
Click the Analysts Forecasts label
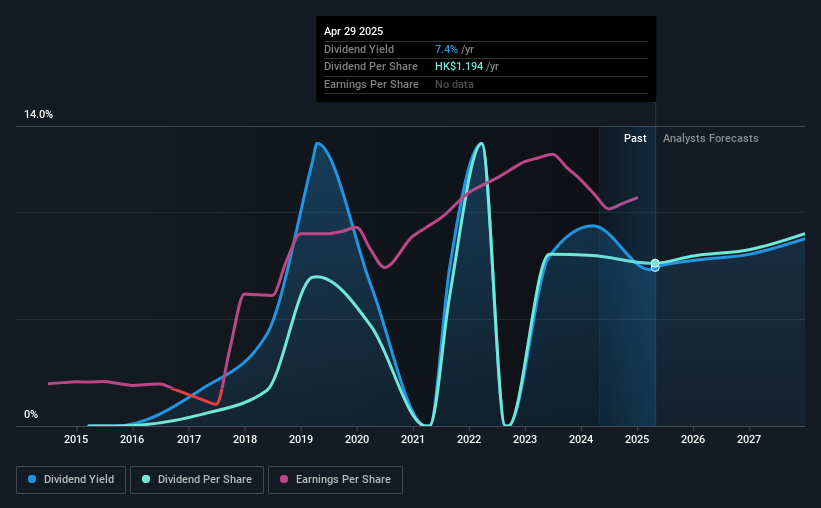click(x=711, y=138)
